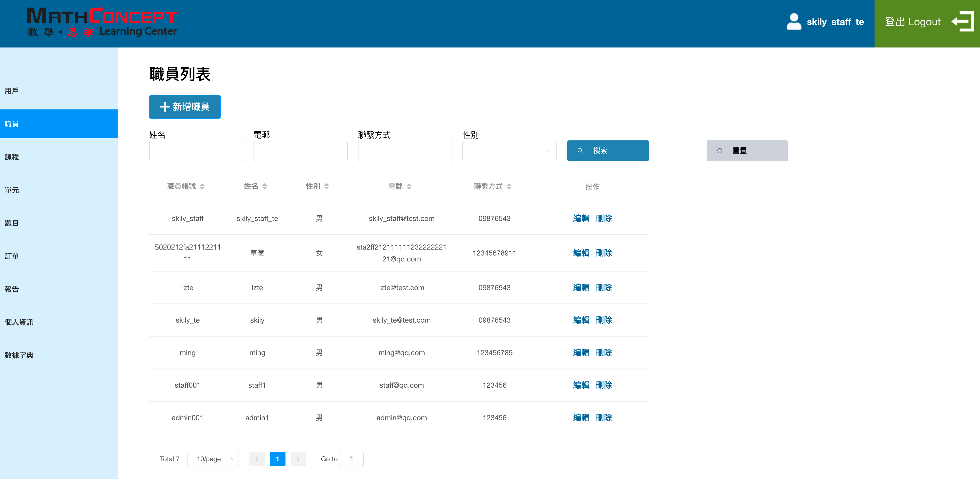The height and width of the screenshot is (479, 980).
Task: Go to previous page arrow
Action: tap(257, 459)
